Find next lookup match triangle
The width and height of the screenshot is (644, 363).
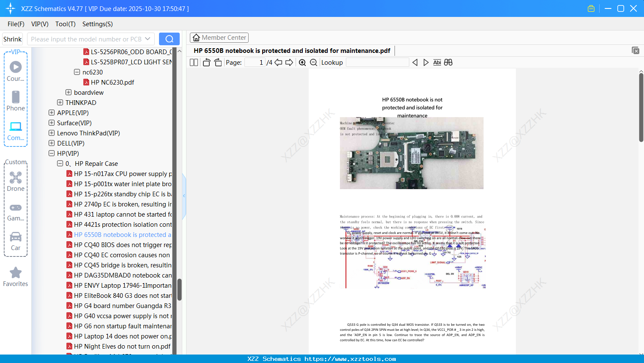click(426, 63)
